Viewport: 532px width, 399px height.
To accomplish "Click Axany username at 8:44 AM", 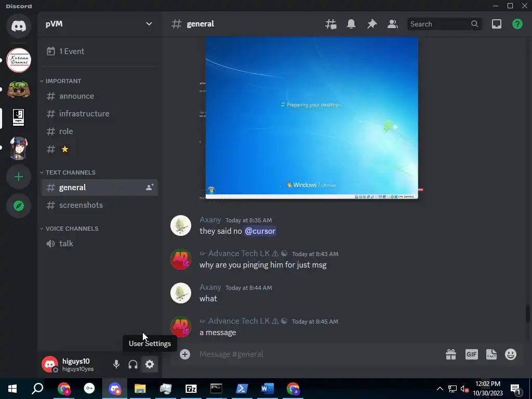I will tap(210, 287).
